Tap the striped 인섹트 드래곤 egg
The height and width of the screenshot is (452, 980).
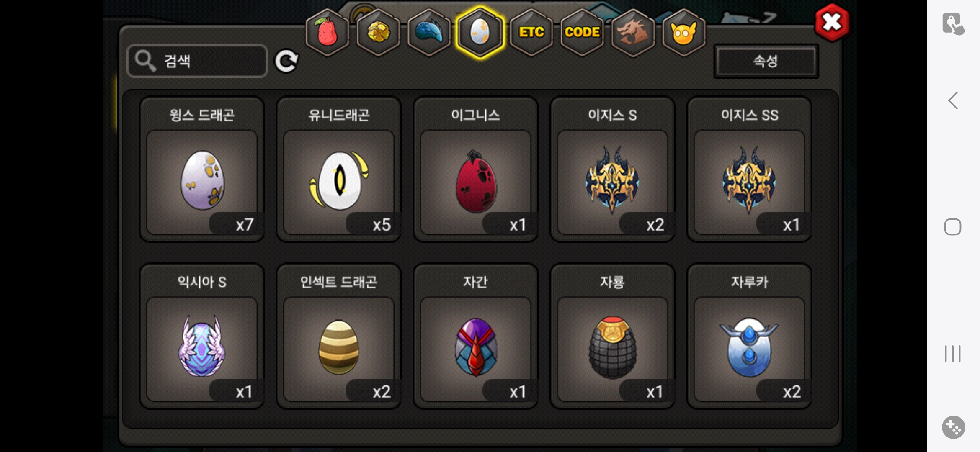(339, 336)
